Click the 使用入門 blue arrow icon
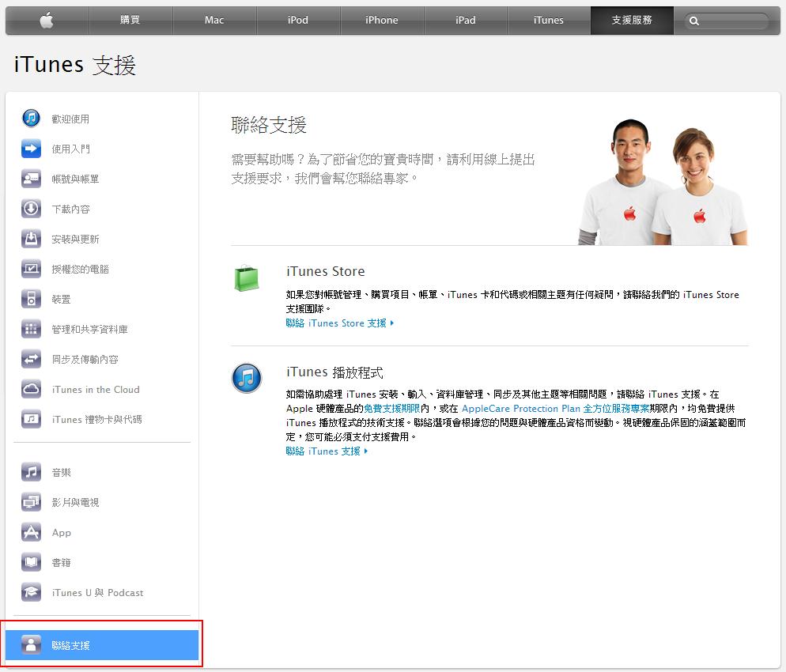786x672 pixels. coord(31,148)
